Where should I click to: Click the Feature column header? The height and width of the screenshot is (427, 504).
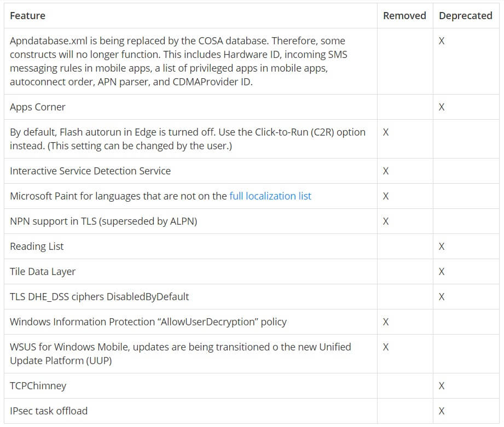[x=28, y=16]
